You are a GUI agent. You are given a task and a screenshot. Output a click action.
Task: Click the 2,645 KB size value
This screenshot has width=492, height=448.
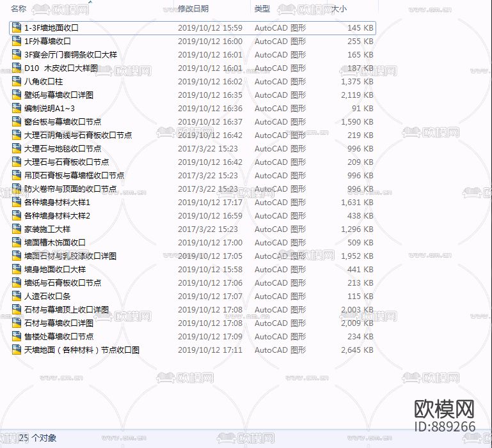coord(357,350)
